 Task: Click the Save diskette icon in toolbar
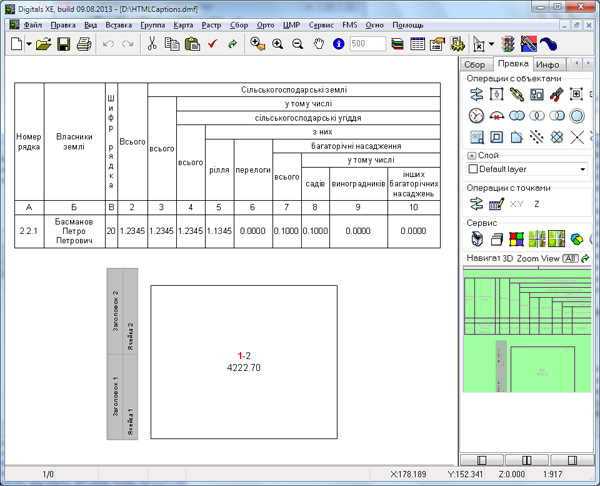63,44
